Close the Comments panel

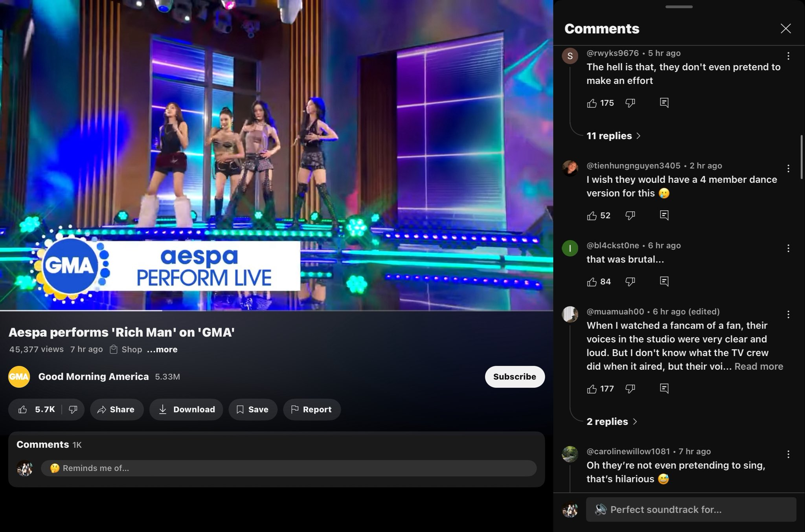(785, 28)
